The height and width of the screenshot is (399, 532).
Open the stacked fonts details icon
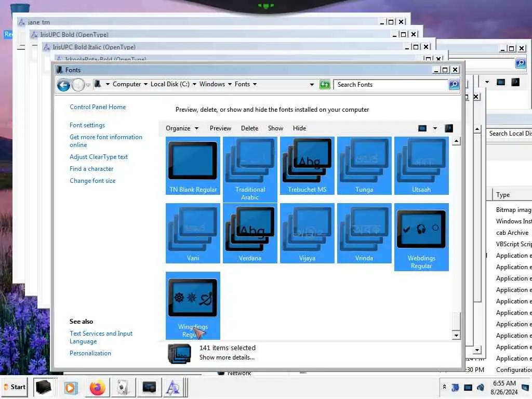click(179, 353)
